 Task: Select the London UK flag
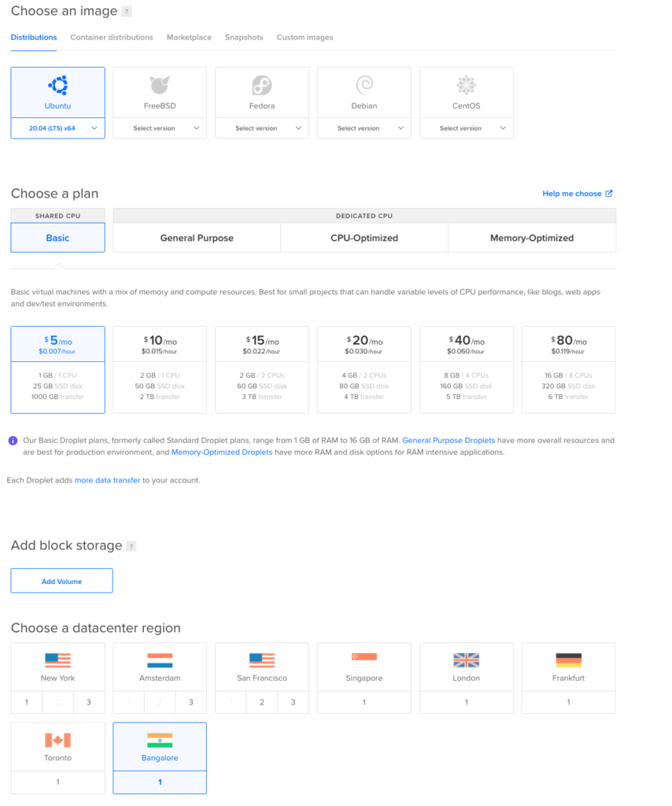(467, 660)
